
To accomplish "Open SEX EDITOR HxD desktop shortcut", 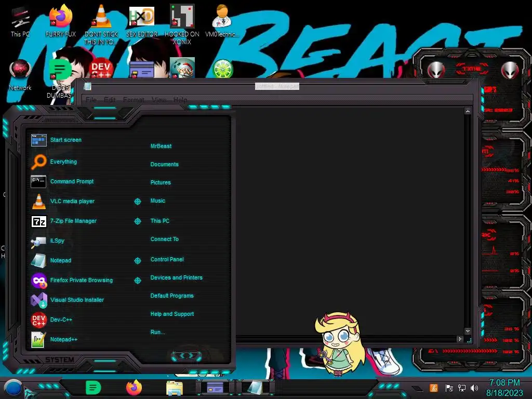I will point(142,21).
